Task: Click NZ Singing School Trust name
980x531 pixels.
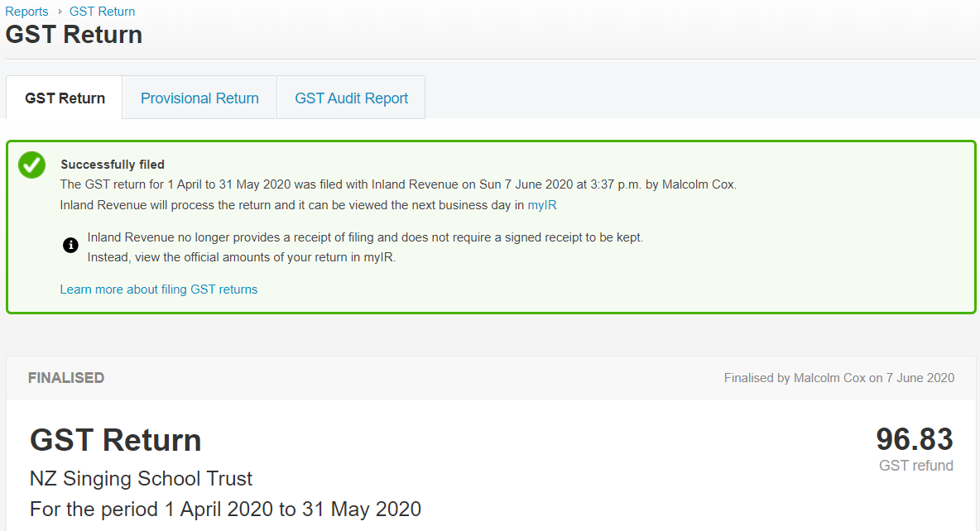Action: tap(141, 479)
